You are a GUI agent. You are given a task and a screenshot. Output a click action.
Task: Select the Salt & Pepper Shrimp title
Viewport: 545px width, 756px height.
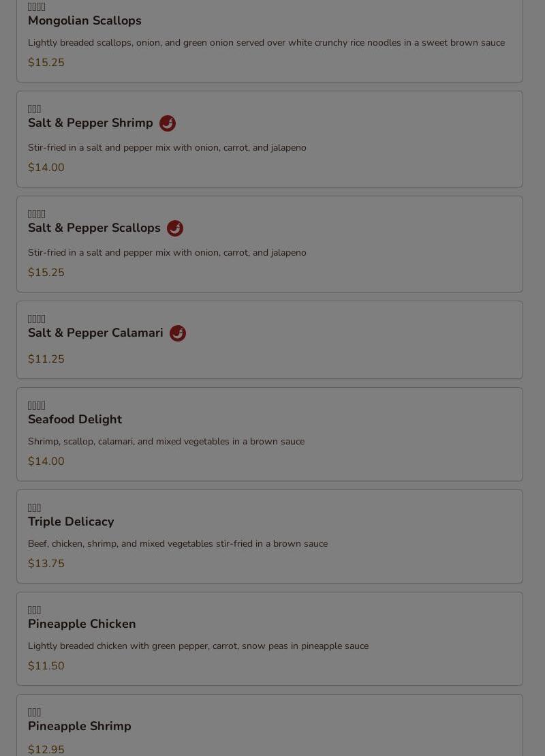coord(91,123)
